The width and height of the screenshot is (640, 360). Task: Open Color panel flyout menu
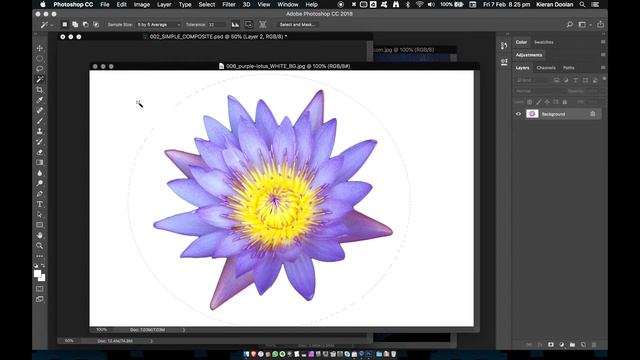[603, 42]
